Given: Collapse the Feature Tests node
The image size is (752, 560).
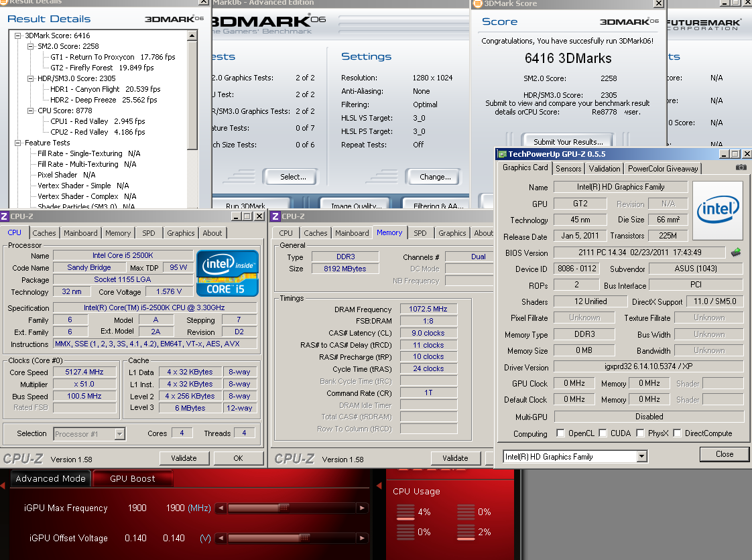Looking at the screenshot, I should [17, 143].
